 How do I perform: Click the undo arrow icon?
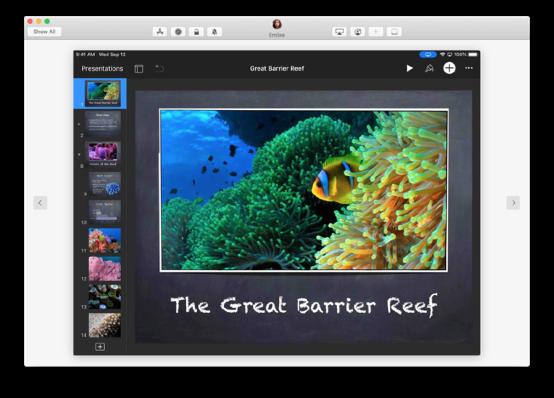point(159,68)
